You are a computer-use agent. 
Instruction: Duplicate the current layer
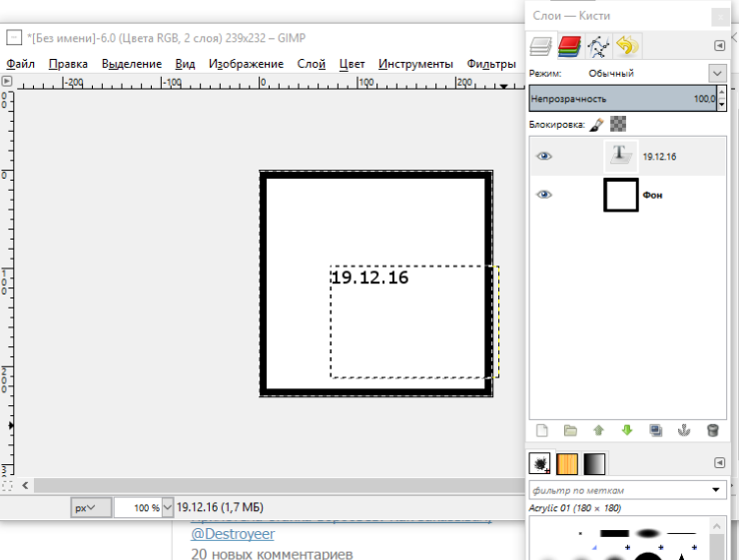655,430
